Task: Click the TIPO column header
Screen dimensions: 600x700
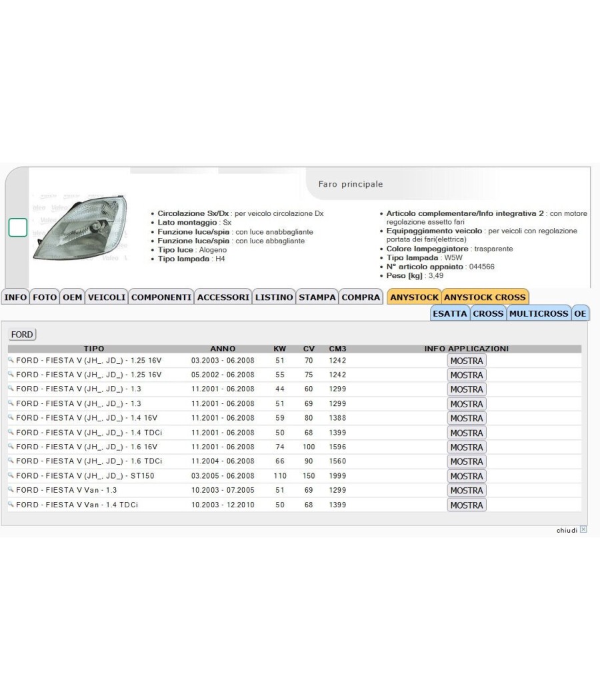Action: click(94, 349)
